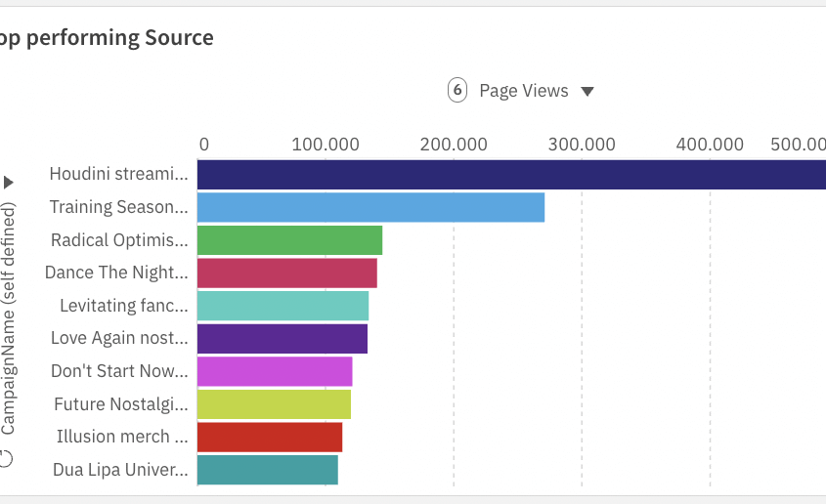Screen dimensions: 826x504
Task: Click the Houdini streaming campaign label
Action: (x=118, y=174)
